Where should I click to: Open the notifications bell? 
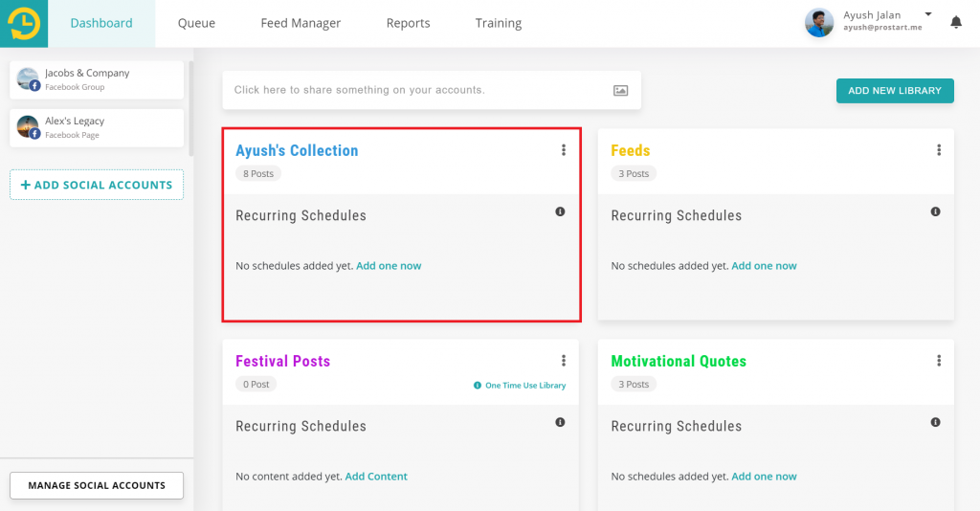pyautogui.click(x=956, y=23)
